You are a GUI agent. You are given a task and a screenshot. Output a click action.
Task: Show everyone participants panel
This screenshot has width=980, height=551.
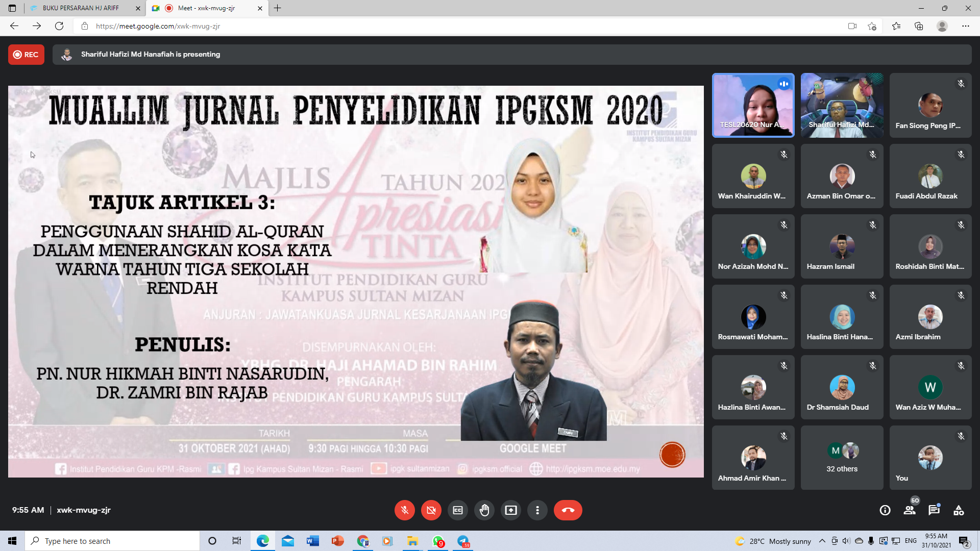click(909, 510)
